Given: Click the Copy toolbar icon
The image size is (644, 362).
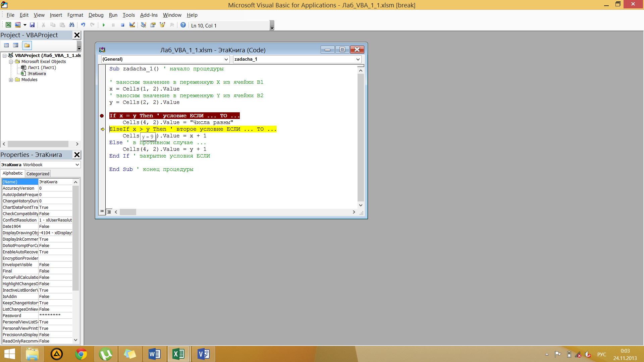Looking at the screenshot, I should tap(53, 25).
